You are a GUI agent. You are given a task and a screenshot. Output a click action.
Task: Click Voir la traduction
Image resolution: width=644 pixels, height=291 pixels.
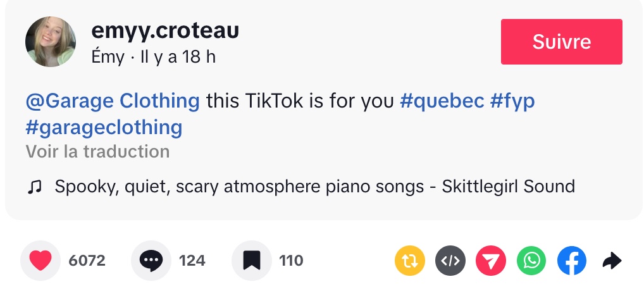pyautogui.click(x=97, y=152)
